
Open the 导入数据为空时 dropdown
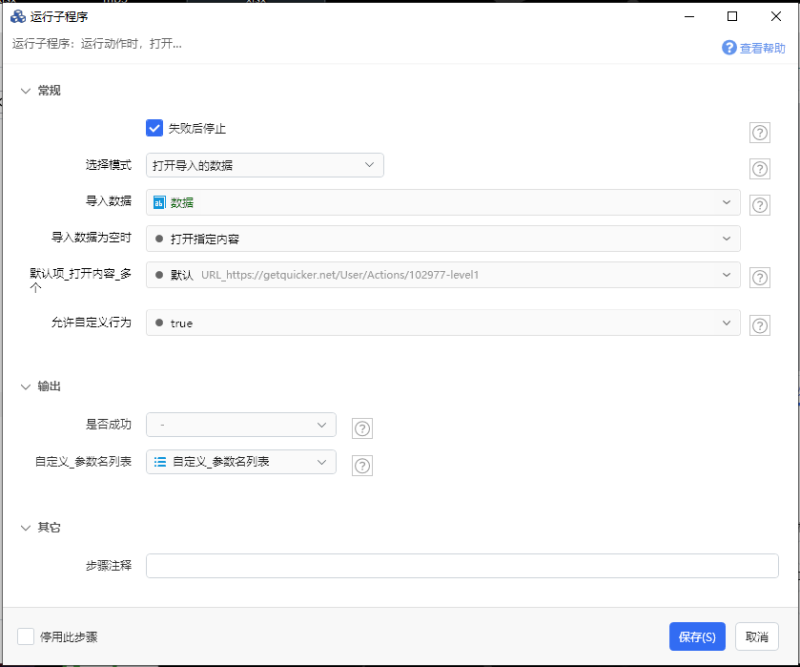point(442,239)
